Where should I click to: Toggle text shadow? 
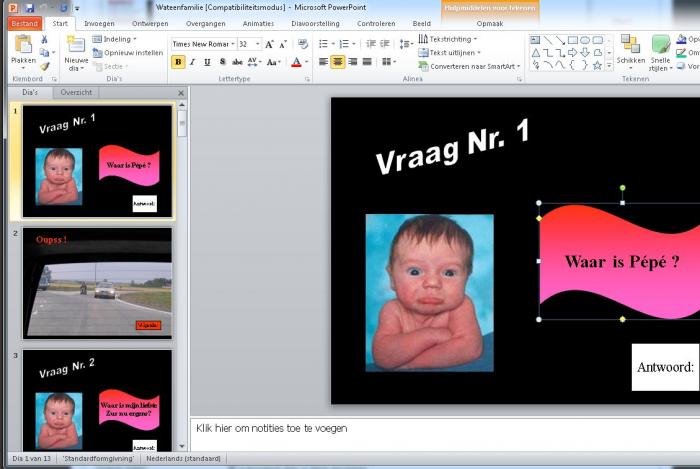(x=222, y=62)
